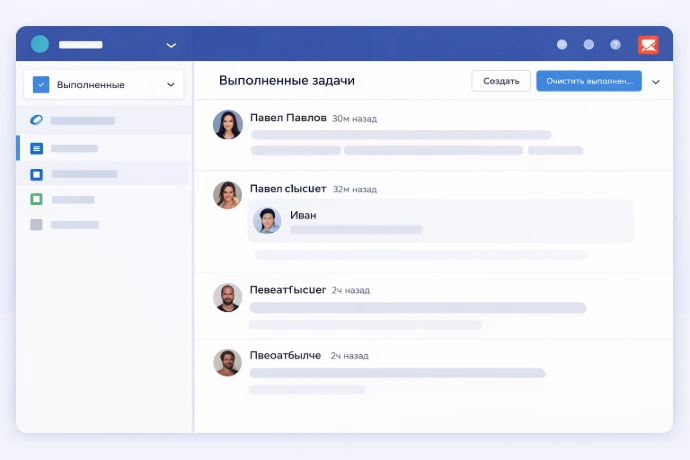Image resolution: width=690 pixels, height=460 pixels.
Task: Open the Певеатſъсиег task entry name
Action: (288, 290)
